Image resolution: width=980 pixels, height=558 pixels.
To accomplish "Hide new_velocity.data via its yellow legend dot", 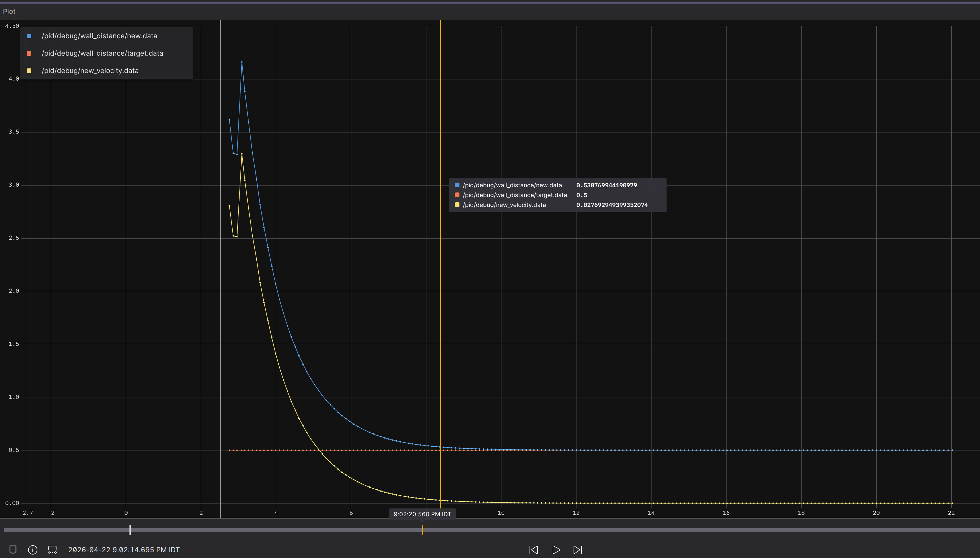I will pos(28,70).
